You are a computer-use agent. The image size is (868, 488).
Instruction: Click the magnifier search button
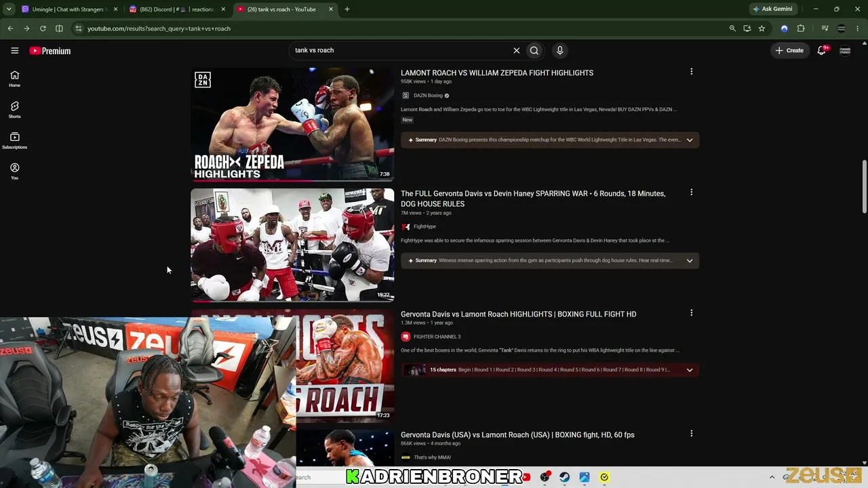(534, 50)
